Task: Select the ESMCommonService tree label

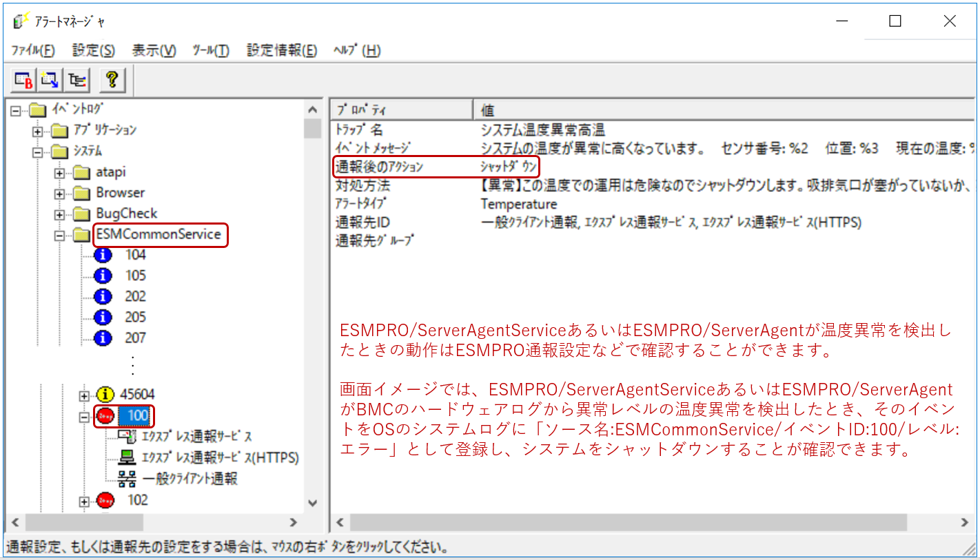Action: point(159,234)
